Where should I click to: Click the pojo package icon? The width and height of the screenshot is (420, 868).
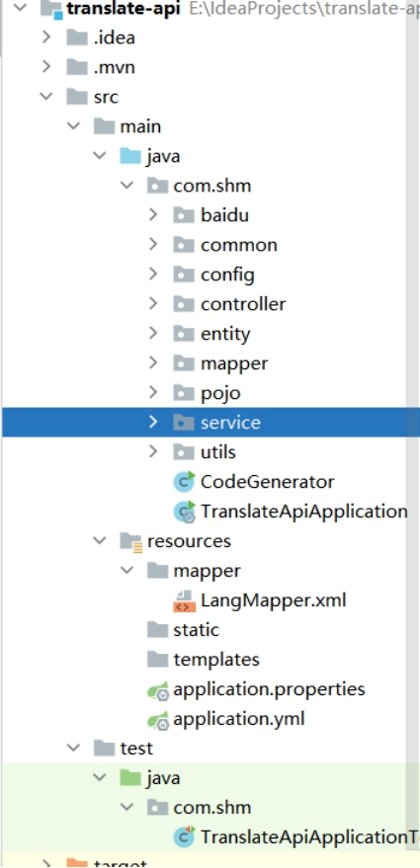(x=184, y=392)
